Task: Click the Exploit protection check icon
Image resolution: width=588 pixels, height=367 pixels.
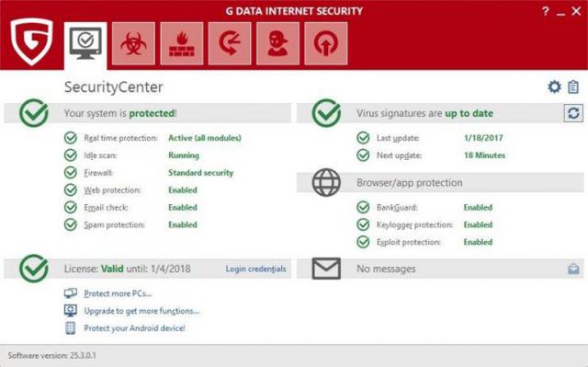Action: tap(363, 242)
